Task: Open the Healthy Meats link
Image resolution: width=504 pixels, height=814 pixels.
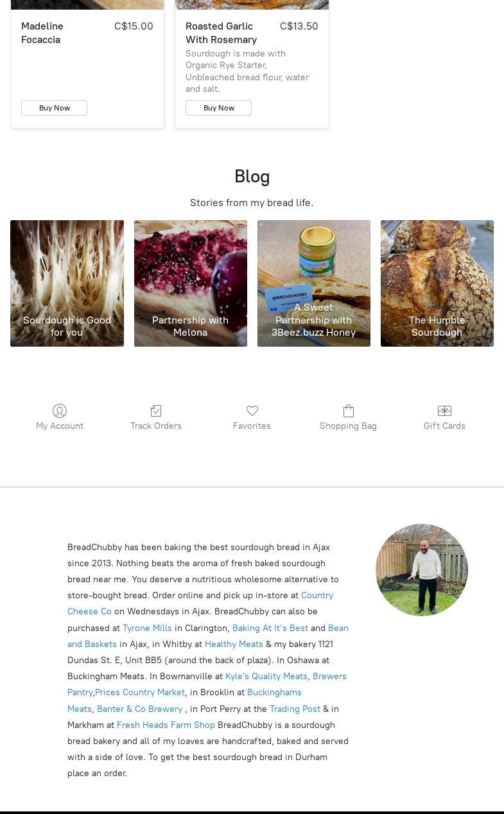Action: click(234, 644)
